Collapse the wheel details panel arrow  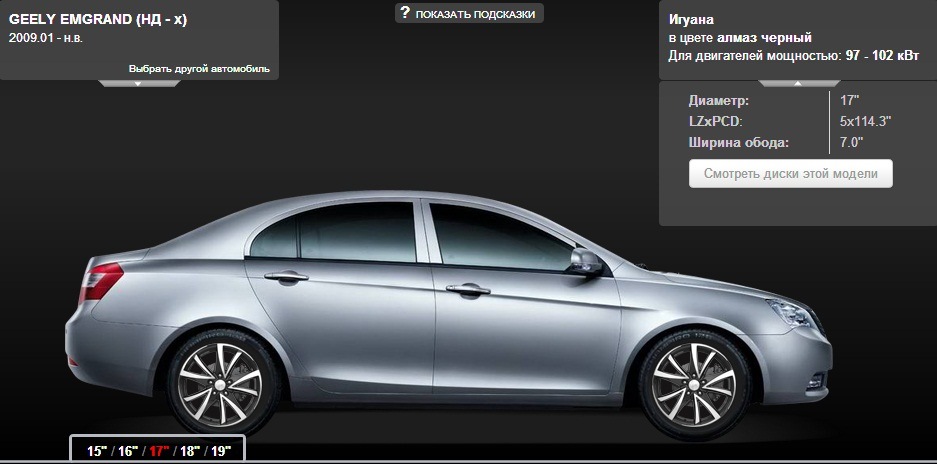tap(798, 84)
